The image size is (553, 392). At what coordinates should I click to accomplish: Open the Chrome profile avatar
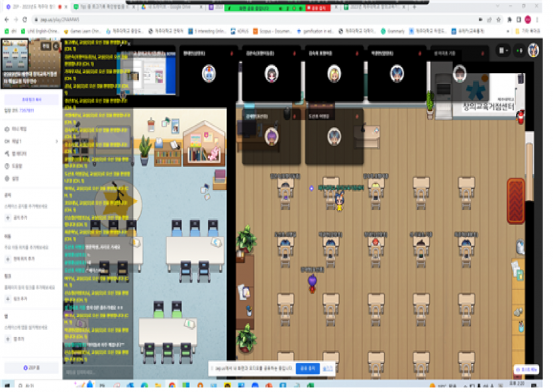click(528, 20)
